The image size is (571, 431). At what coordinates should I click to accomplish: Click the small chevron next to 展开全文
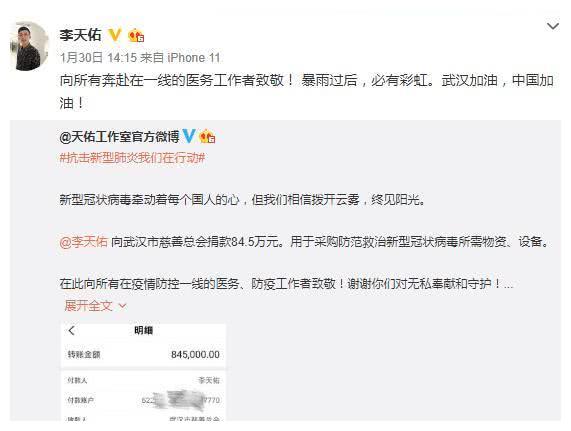click(122, 306)
